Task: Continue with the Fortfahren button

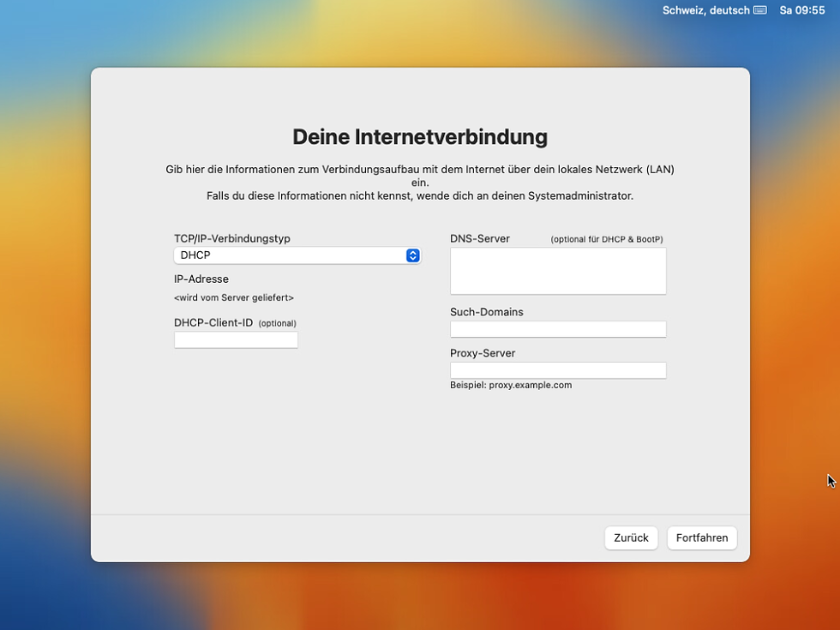Action: point(702,538)
